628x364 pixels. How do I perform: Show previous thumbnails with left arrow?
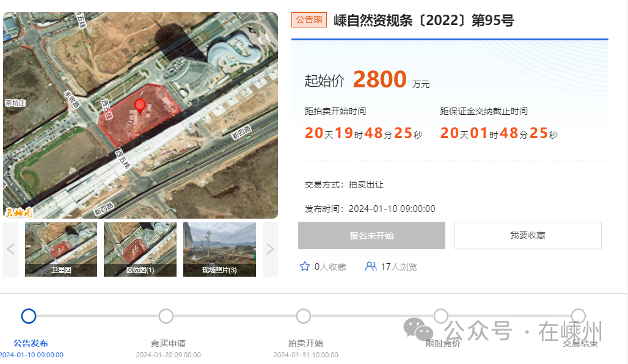11,249
